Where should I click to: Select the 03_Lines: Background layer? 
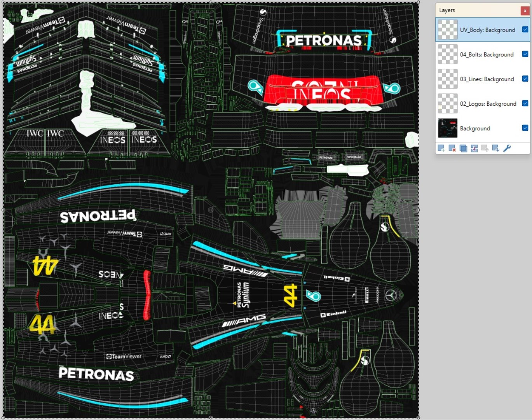pos(483,79)
